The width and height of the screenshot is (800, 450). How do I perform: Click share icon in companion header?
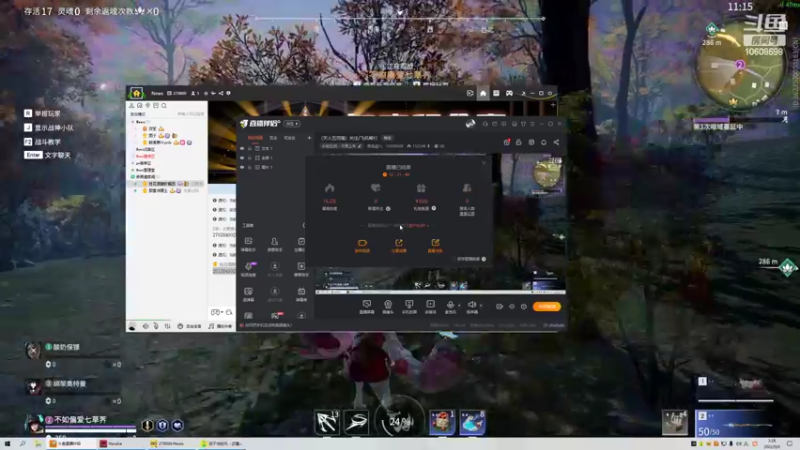click(x=556, y=142)
